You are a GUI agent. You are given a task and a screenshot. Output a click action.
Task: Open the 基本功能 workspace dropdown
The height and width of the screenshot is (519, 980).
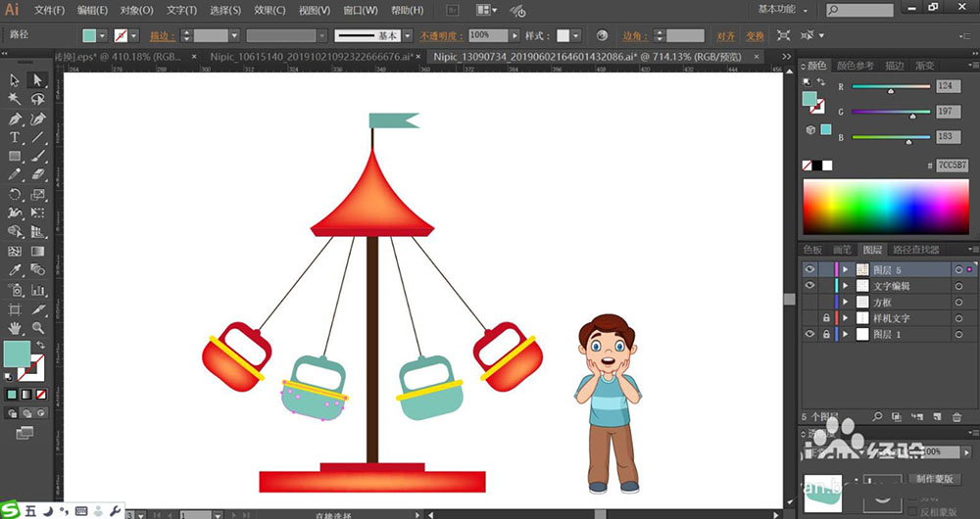tap(782, 10)
